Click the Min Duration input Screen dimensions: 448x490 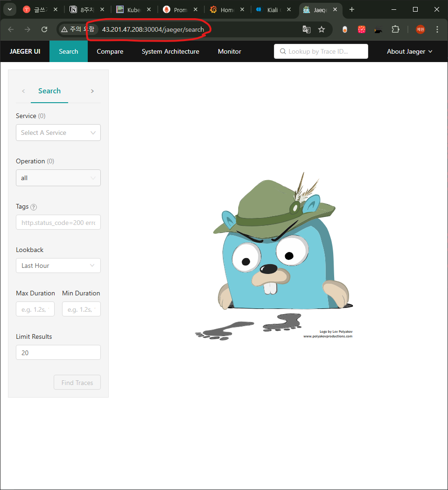pos(81,309)
